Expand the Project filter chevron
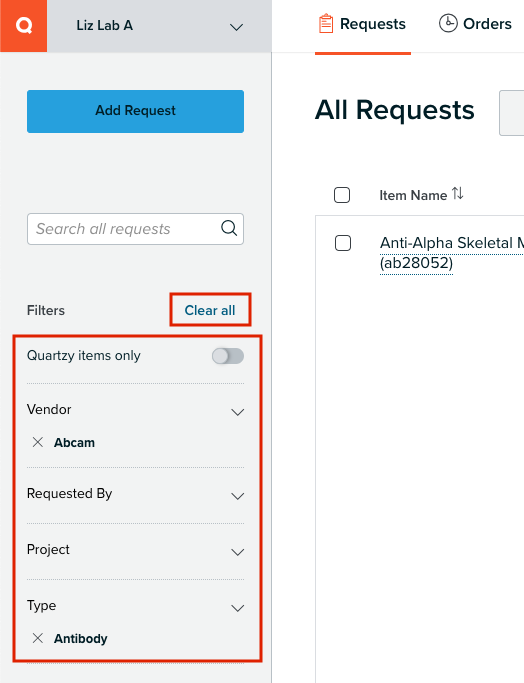Image resolution: width=524 pixels, height=683 pixels. pos(237,552)
